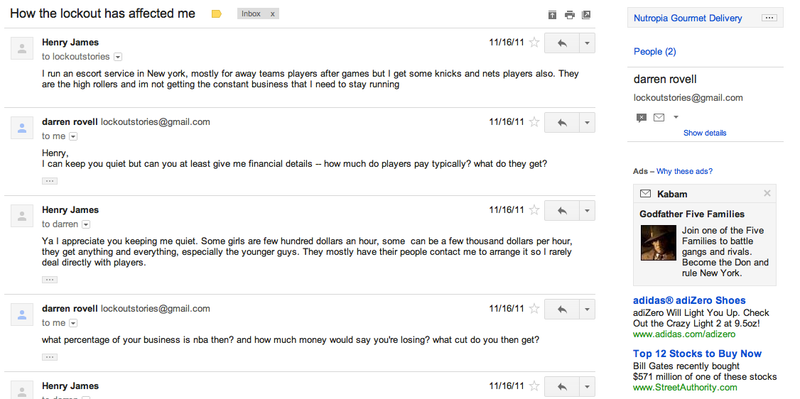Image resolution: width=800 pixels, height=399 pixels.
Task: Close the Kabam ad
Action: click(x=767, y=193)
